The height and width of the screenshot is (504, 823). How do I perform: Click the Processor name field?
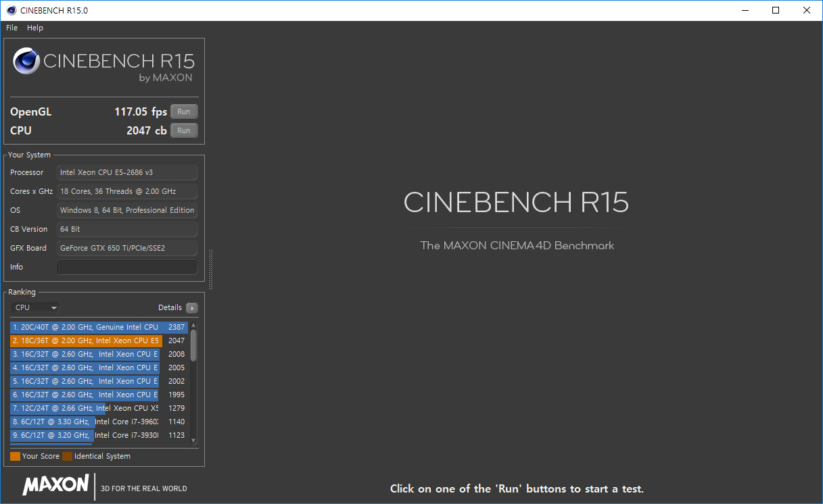coord(127,172)
